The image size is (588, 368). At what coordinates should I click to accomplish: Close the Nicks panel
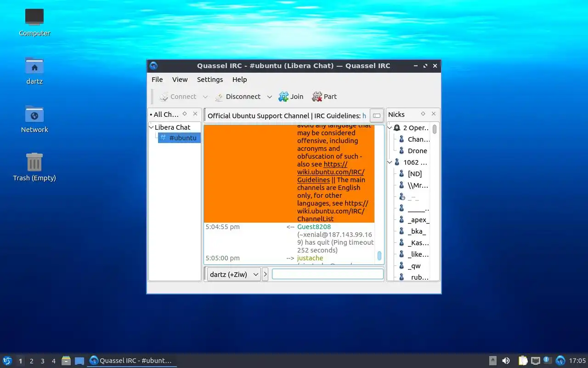pos(434,114)
